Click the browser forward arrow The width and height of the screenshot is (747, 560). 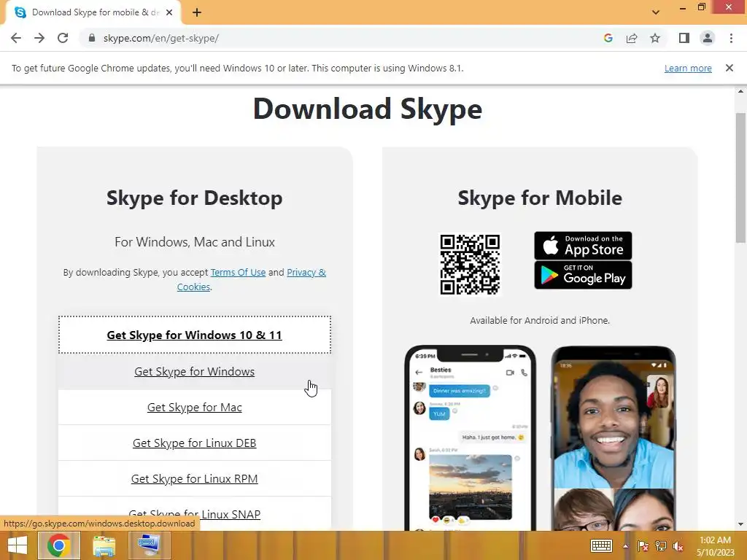[x=39, y=38]
